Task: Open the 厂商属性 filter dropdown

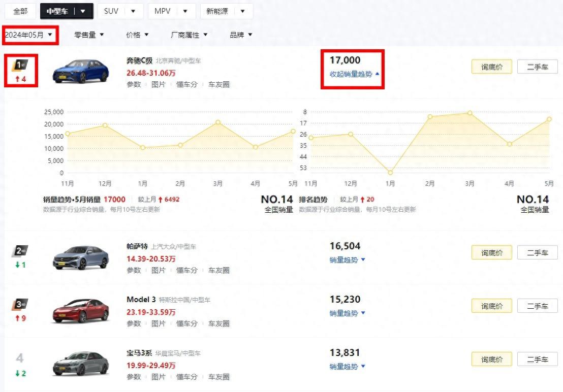Action: click(189, 35)
